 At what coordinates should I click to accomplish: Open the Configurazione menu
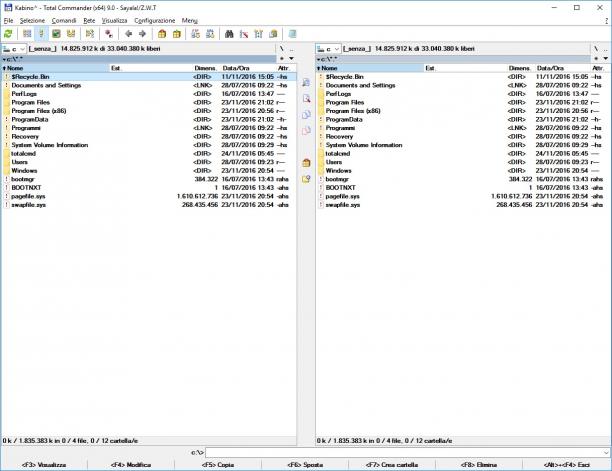pos(155,20)
